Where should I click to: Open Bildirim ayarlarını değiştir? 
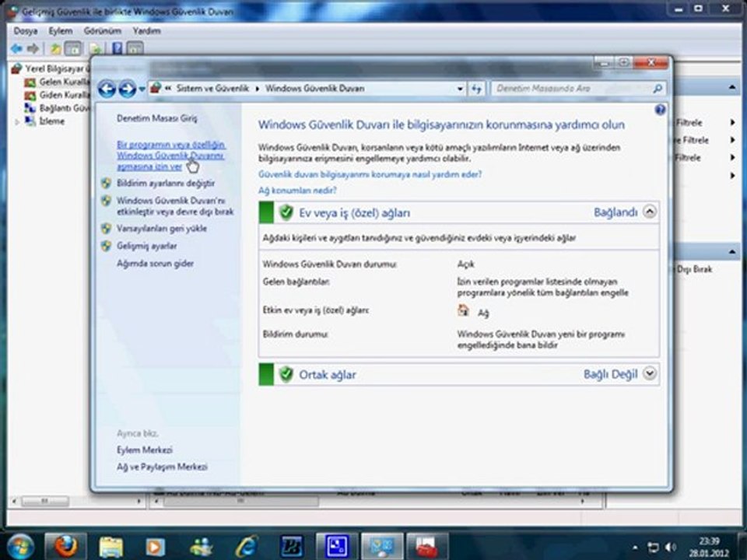pyautogui.click(x=166, y=184)
